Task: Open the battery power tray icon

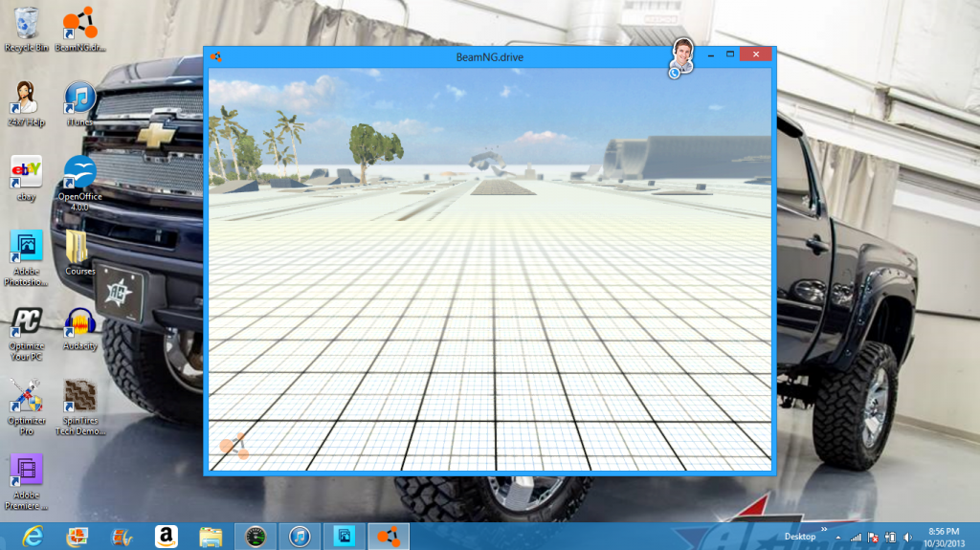Action: [x=891, y=537]
